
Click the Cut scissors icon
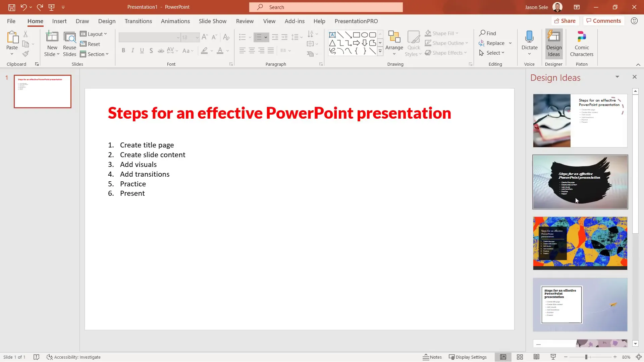click(x=25, y=34)
